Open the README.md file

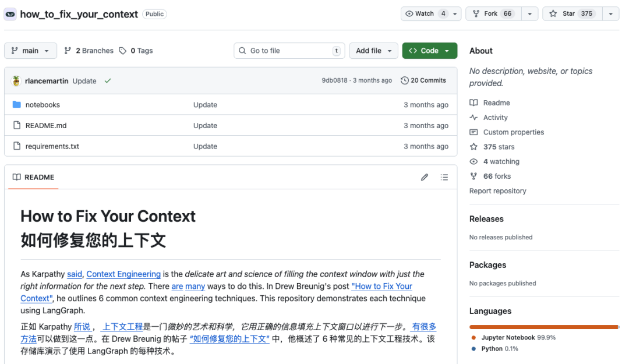[46, 126]
